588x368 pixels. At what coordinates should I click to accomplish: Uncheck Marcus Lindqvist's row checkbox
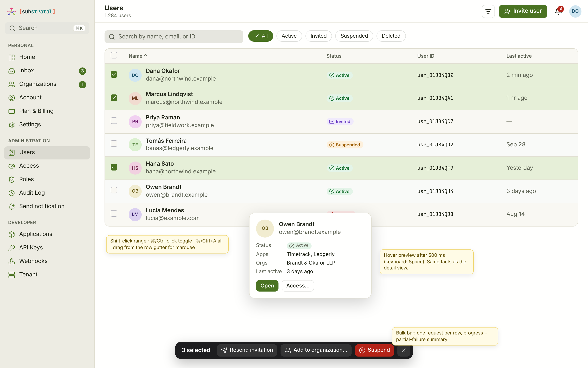point(114,98)
